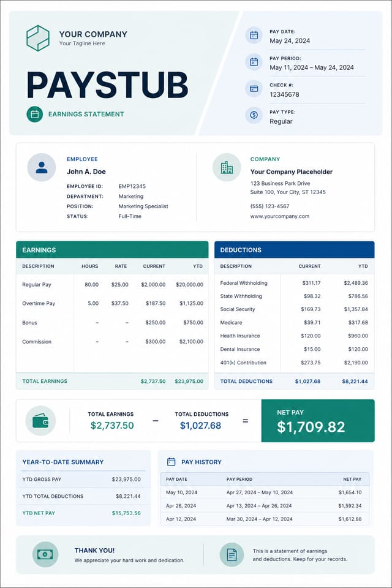This screenshot has width=392, height=588.
Task: Click employee name John A. Doe
Action: click(86, 171)
